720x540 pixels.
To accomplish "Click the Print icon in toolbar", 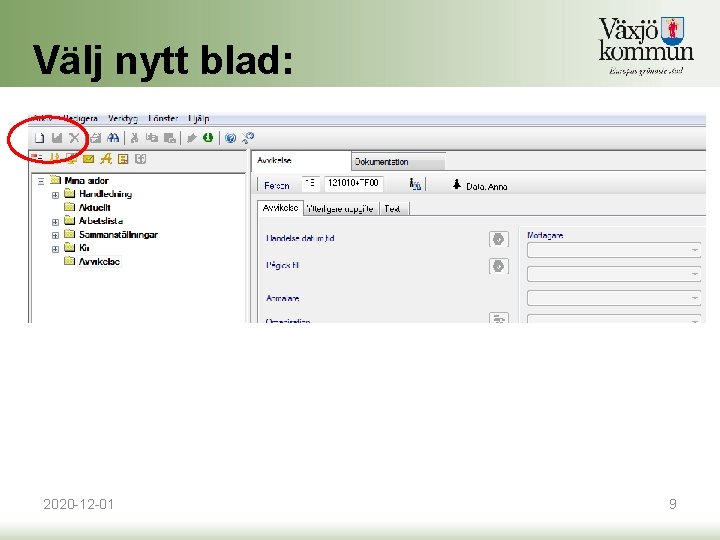I will (x=96, y=138).
